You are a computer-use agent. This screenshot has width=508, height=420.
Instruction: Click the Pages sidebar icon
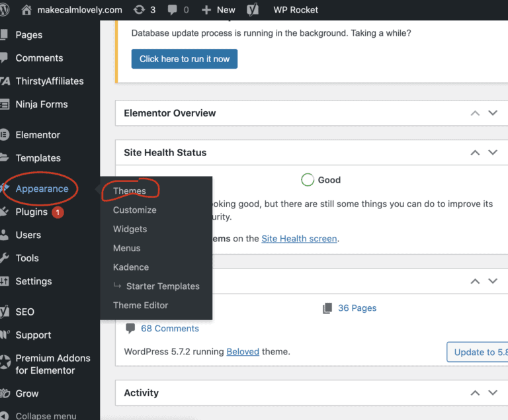(x=3, y=34)
